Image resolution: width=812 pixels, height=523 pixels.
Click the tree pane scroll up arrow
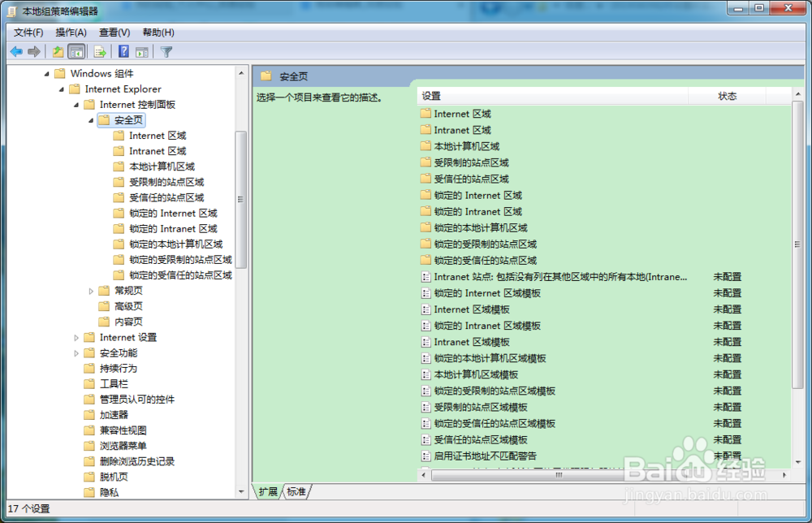pos(241,74)
